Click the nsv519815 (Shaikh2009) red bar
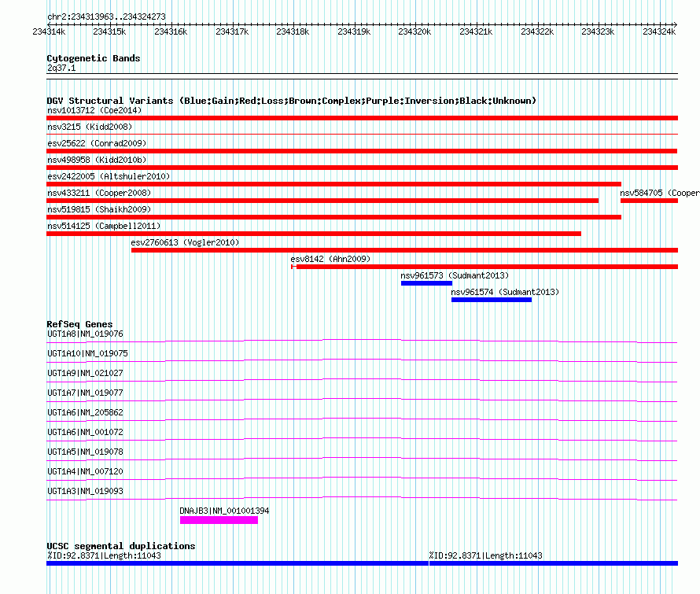 point(334,217)
